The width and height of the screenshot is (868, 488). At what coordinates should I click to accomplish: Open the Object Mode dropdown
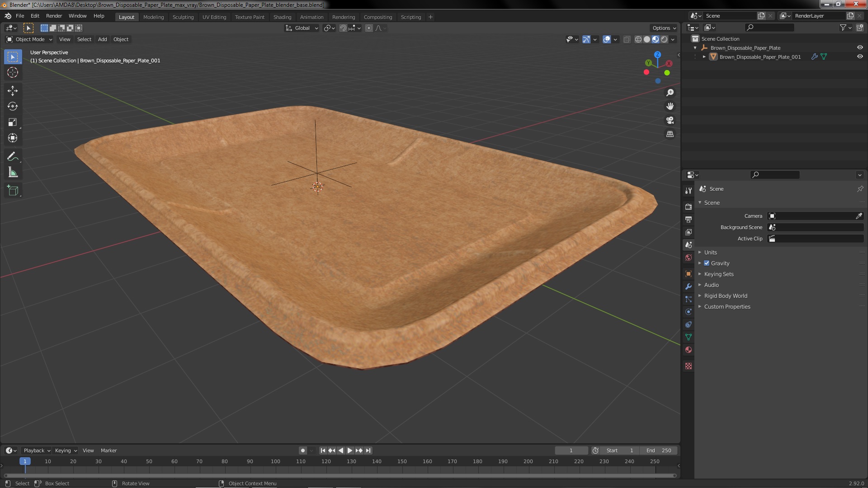pyautogui.click(x=30, y=39)
